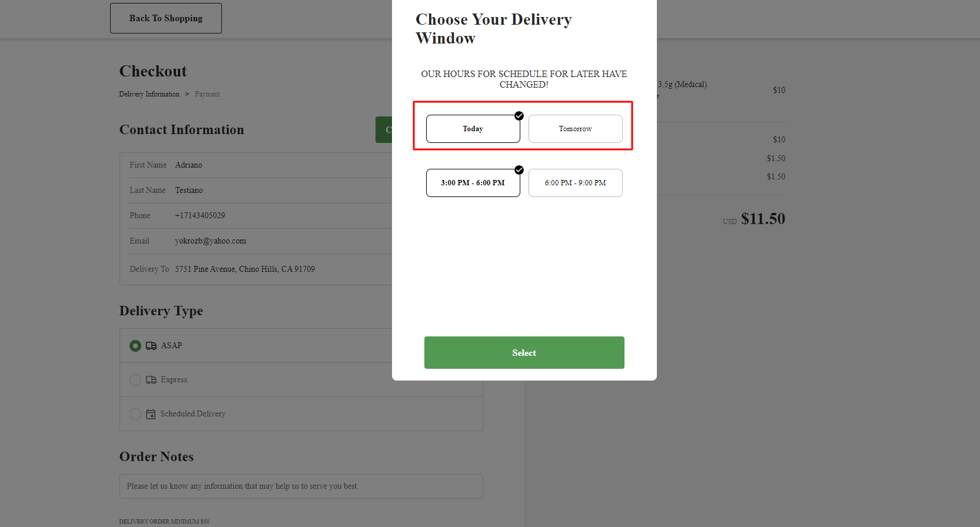Pick the 6:00 PM - 9:00 PM window

pos(576,183)
